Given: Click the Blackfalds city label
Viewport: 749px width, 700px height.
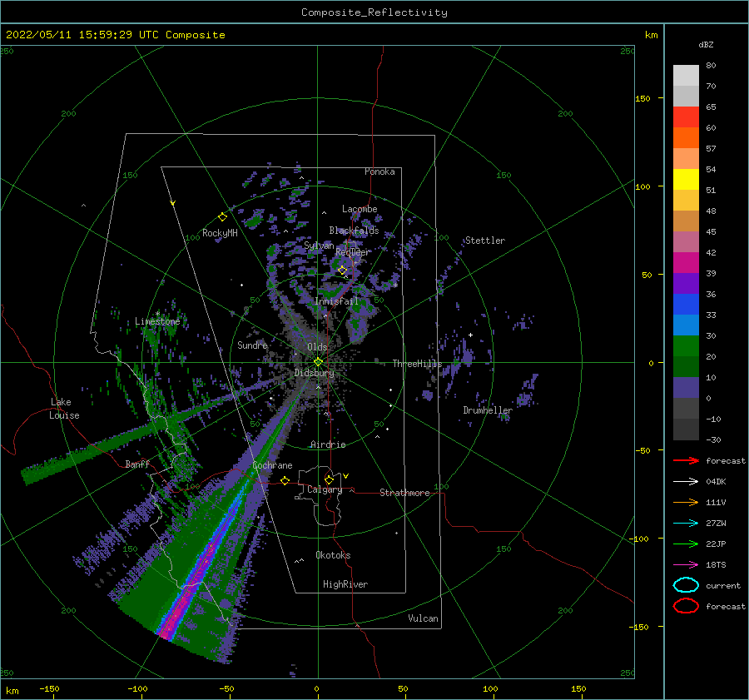Looking at the screenshot, I should click(x=354, y=231).
